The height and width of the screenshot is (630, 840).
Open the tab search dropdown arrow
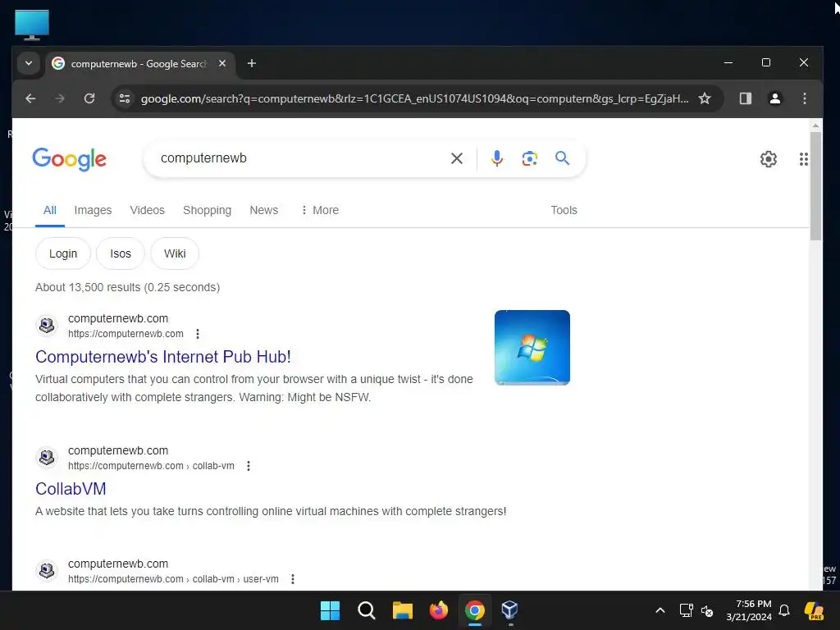[29, 63]
